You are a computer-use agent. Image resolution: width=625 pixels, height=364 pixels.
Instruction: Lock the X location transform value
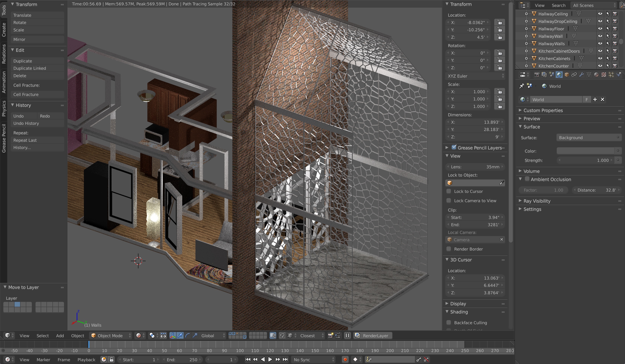click(x=499, y=22)
